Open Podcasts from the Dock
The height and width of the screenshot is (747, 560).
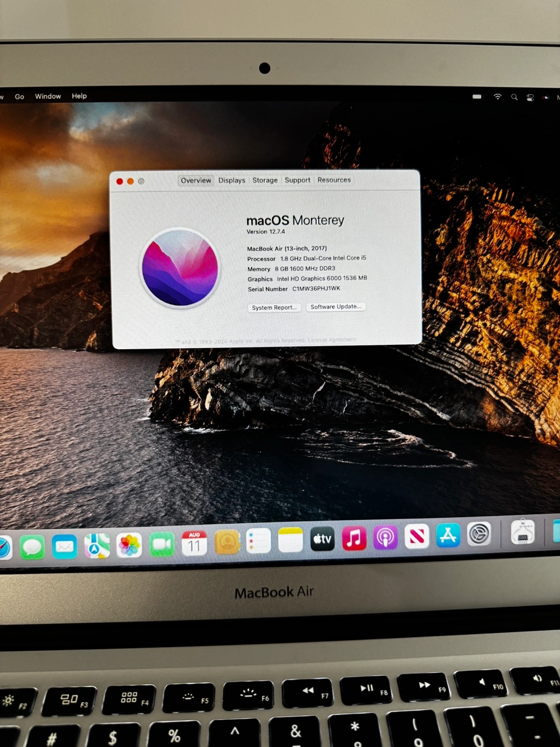[x=385, y=537]
